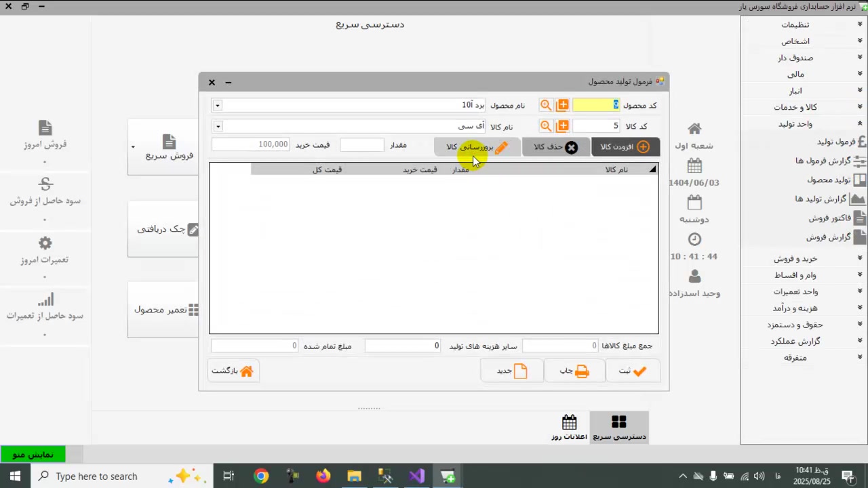Expand the متفرقه menu section
Screen dimensions: 868x488
pyautogui.click(x=804, y=358)
